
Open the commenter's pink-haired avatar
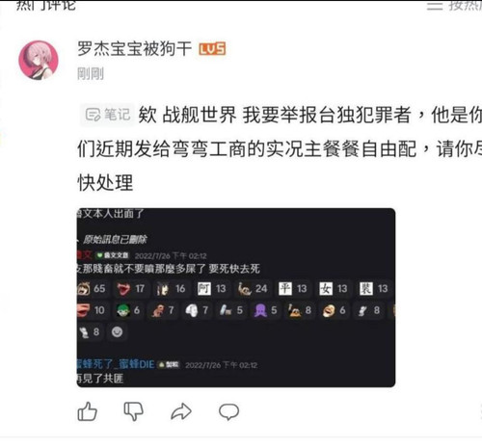(x=39, y=60)
